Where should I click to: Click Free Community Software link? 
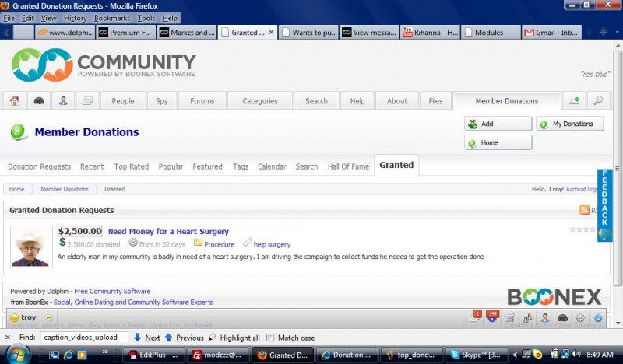pyautogui.click(x=112, y=291)
